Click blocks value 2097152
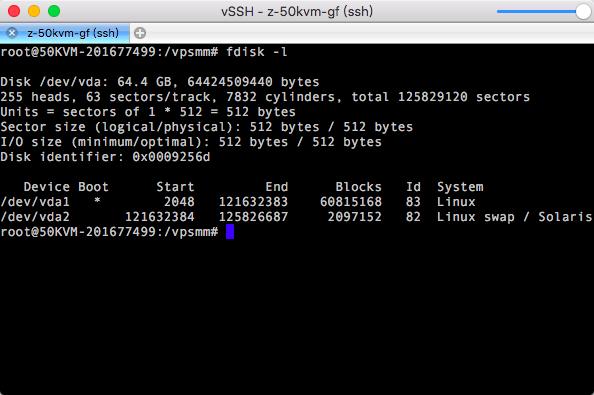 point(355,217)
